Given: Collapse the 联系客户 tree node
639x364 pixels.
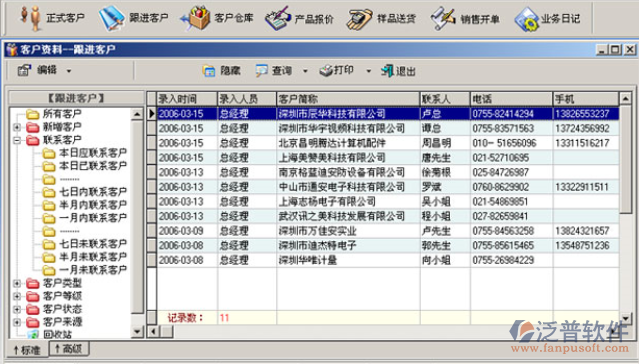Looking at the screenshot, I should 17,140.
